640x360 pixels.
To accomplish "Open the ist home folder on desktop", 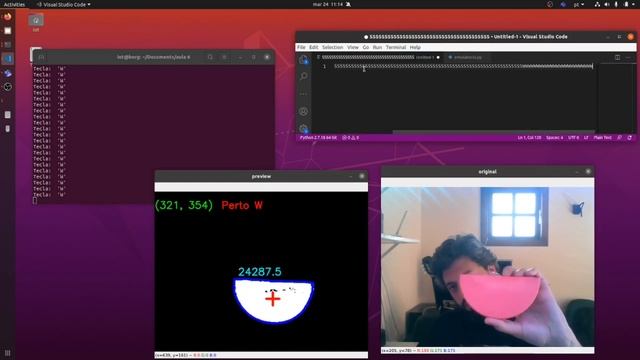I will [36, 23].
